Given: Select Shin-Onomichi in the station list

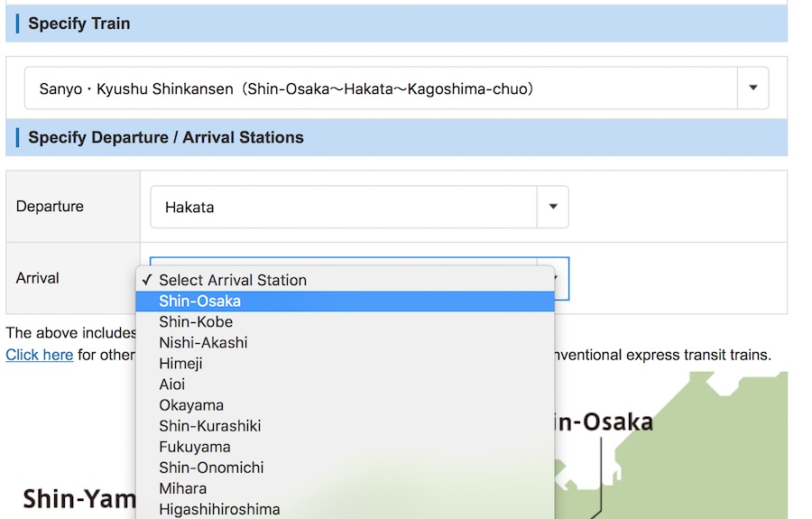Looking at the screenshot, I should tap(211, 468).
